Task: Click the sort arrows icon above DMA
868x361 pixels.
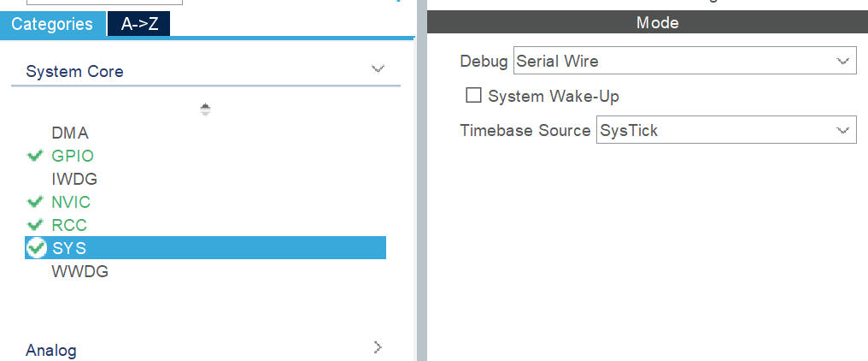Action: (x=205, y=109)
